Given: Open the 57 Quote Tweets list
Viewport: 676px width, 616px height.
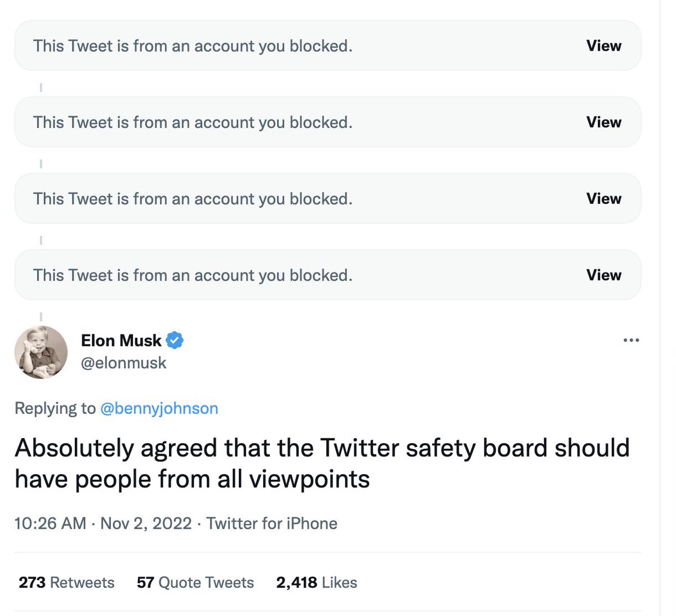Looking at the screenshot, I should (195, 582).
